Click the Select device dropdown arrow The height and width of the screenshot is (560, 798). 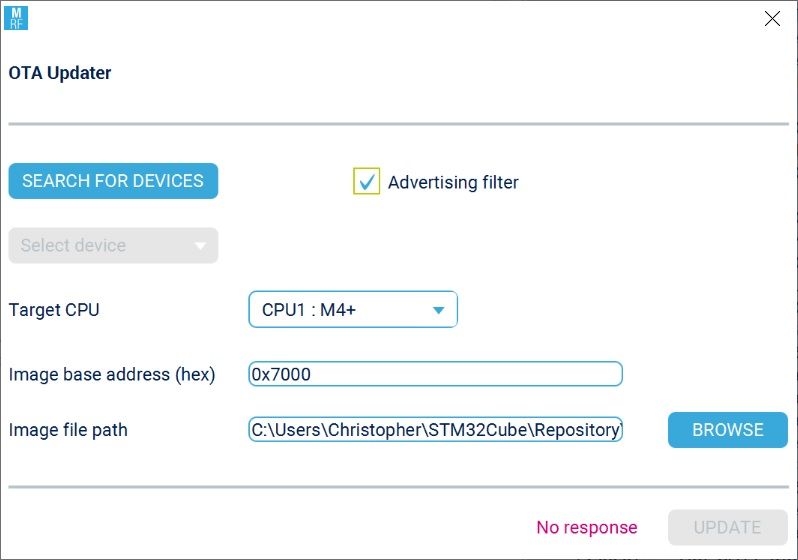pos(200,246)
